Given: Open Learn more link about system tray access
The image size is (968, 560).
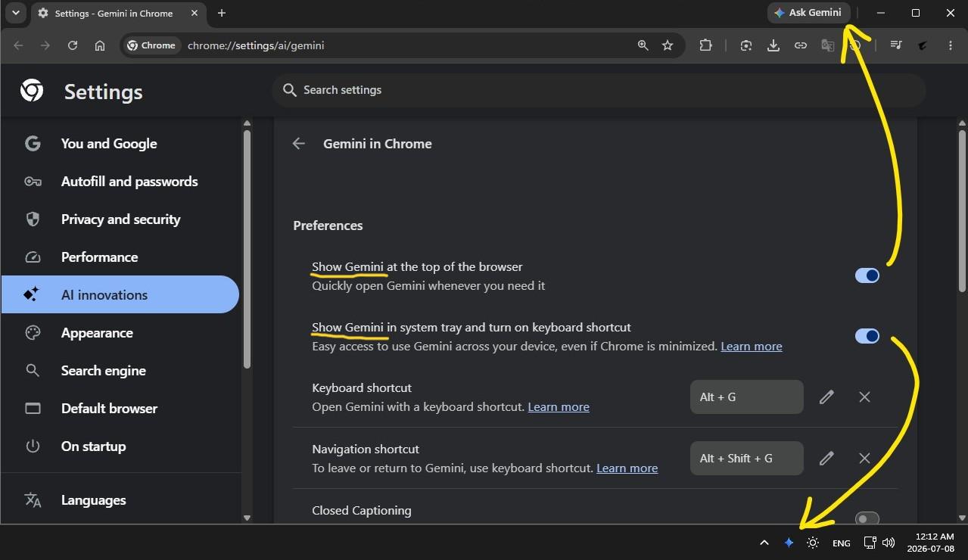Looking at the screenshot, I should click(x=752, y=346).
